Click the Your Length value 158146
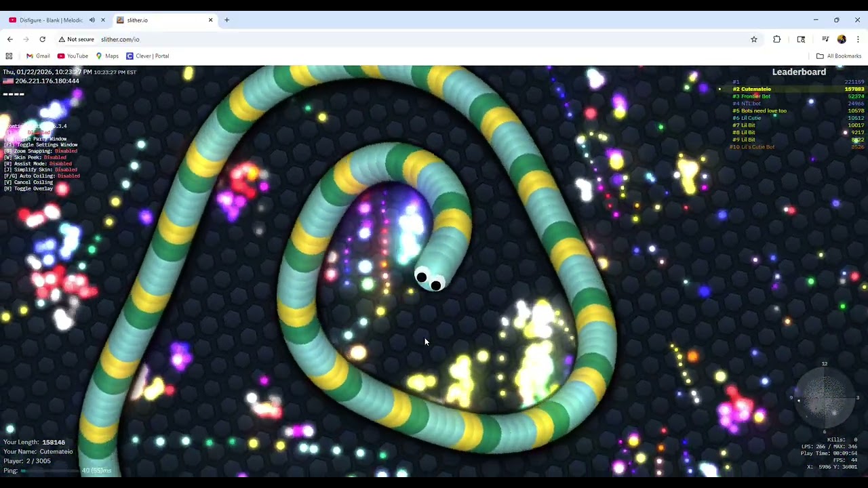This screenshot has height=488, width=868. (x=54, y=442)
